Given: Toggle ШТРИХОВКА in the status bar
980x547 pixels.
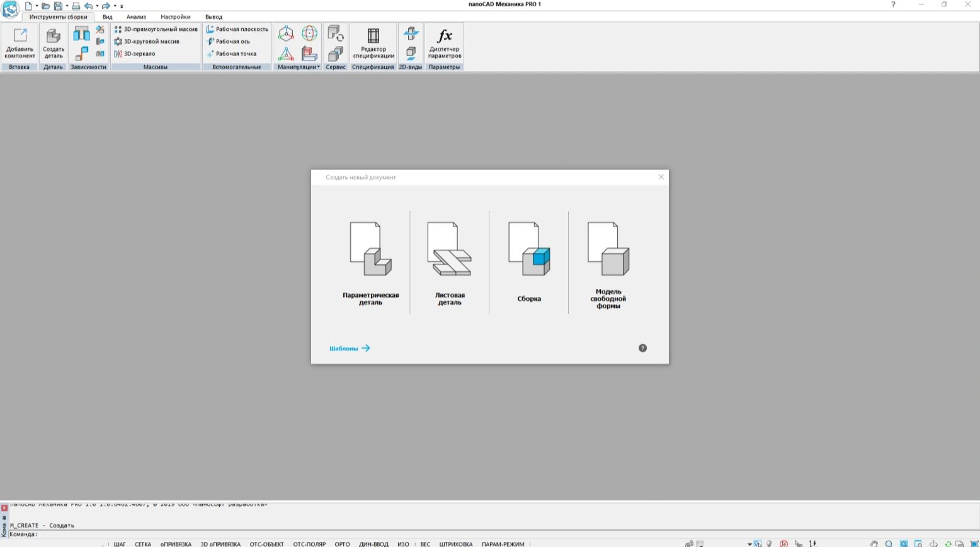Looking at the screenshot, I should pyautogui.click(x=456, y=544).
